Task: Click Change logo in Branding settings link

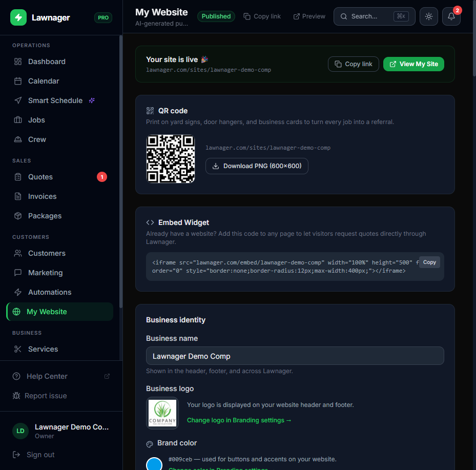Action: [x=239, y=420]
